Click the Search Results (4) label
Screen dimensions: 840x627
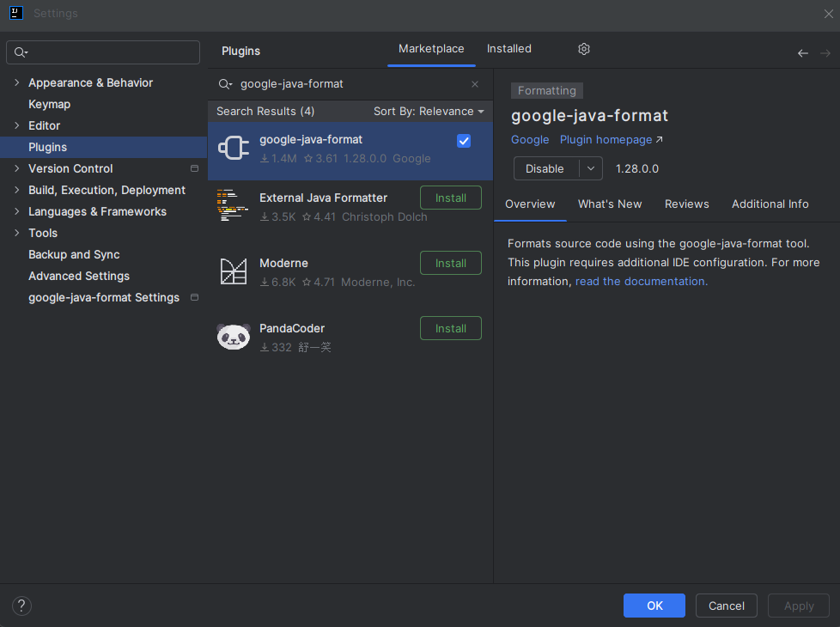(265, 112)
